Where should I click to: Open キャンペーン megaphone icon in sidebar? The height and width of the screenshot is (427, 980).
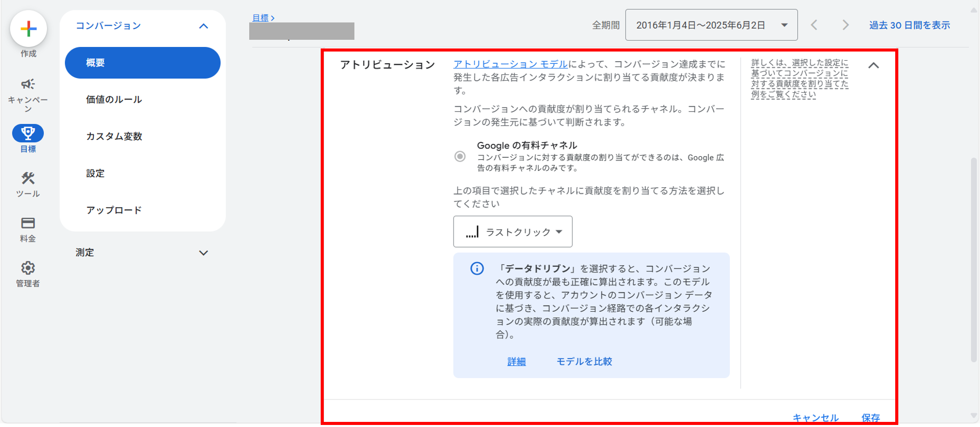(x=28, y=84)
